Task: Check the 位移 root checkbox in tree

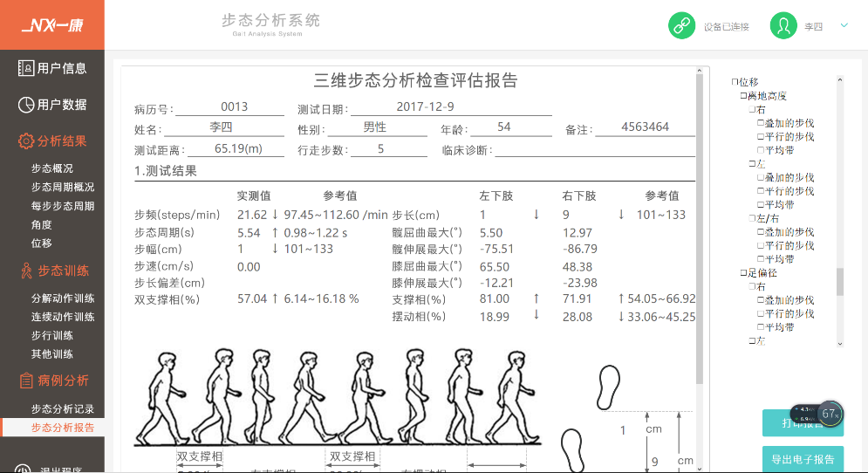Action: 735,82
